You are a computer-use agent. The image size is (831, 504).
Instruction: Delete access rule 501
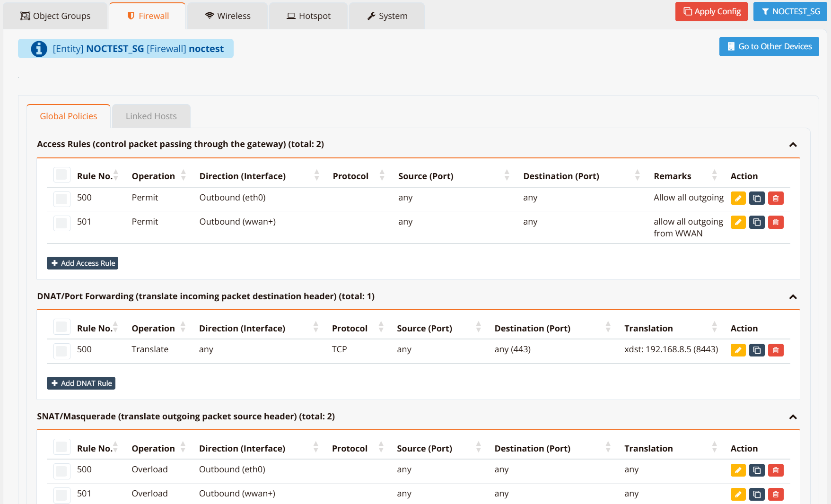click(x=776, y=222)
